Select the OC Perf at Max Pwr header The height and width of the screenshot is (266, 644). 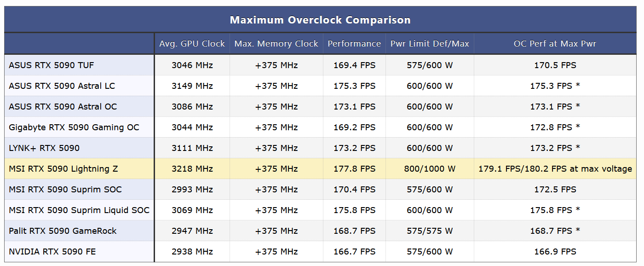(555, 44)
